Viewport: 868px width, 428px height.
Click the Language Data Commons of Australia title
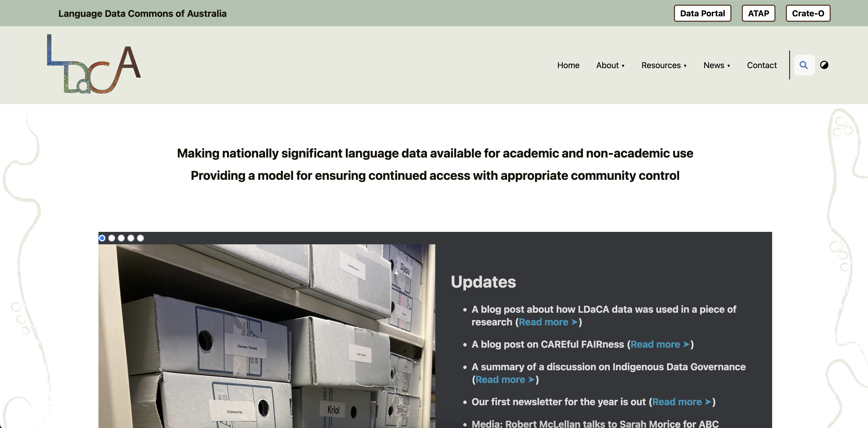click(142, 13)
